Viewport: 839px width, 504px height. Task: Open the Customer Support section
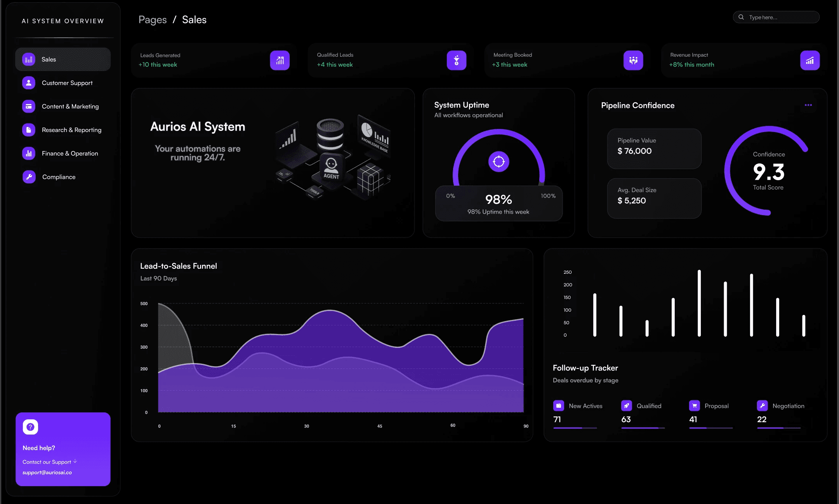point(67,83)
